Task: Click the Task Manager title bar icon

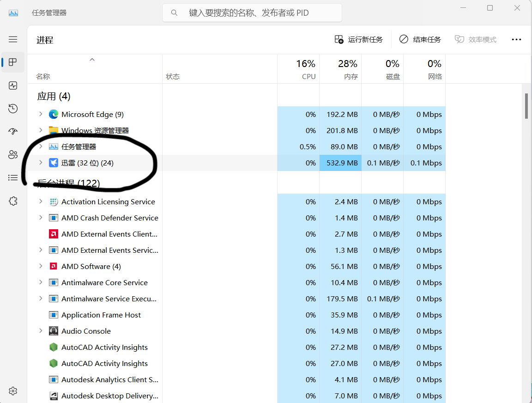Action: click(x=13, y=13)
